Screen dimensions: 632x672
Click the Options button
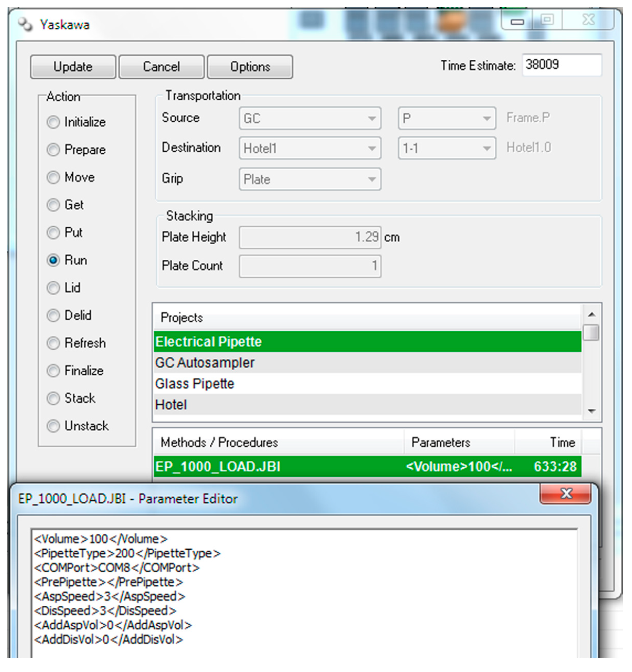(x=250, y=67)
